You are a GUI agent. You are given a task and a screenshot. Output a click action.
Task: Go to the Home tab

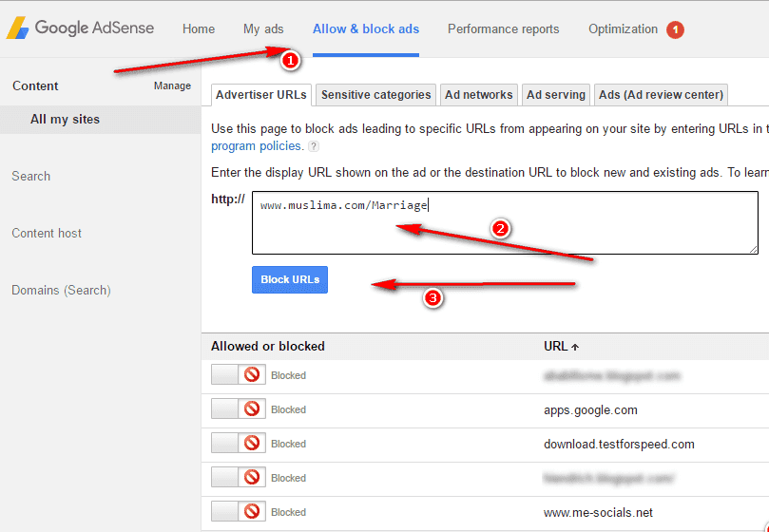click(x=199, y=28)
